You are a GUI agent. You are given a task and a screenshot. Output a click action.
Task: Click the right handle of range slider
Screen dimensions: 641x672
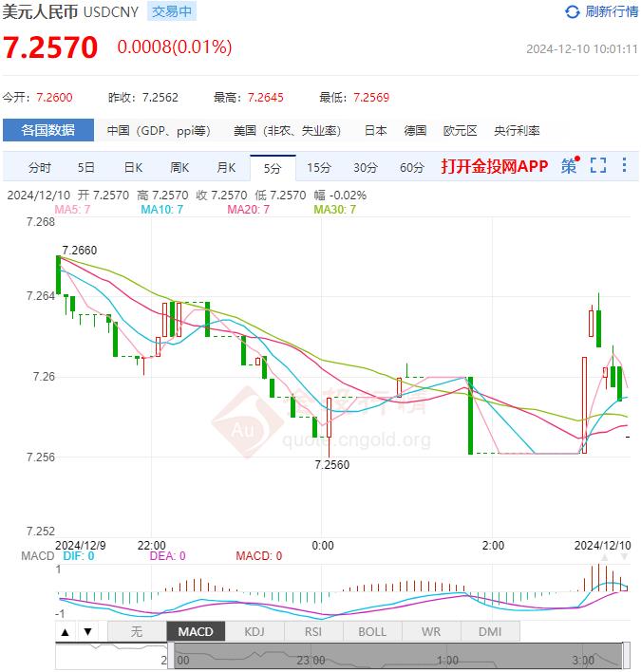626,656
